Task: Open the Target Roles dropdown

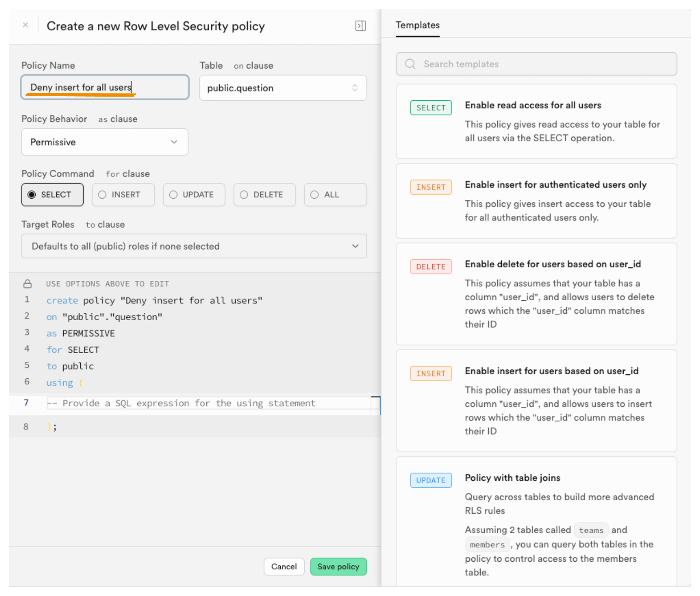Action: (x=194, y=246)
